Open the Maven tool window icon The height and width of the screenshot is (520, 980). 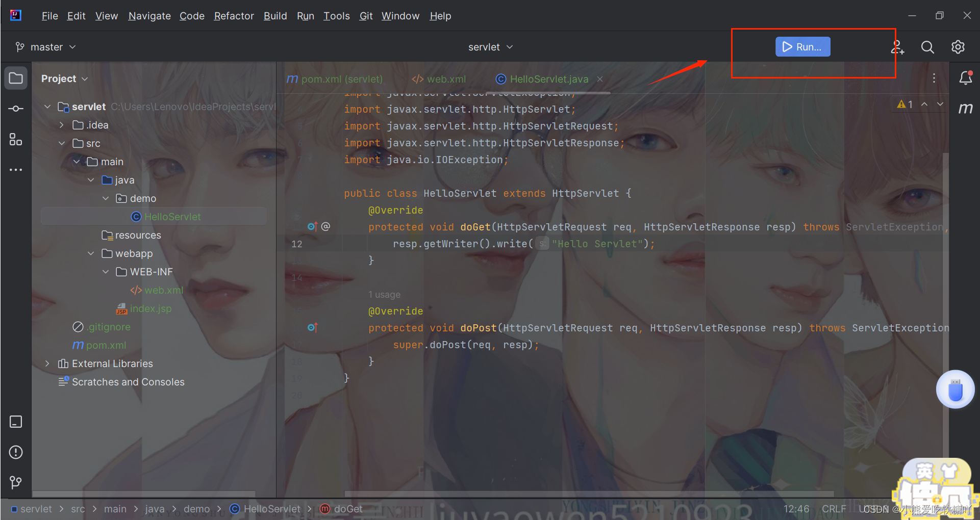click(x=965, y=108)
